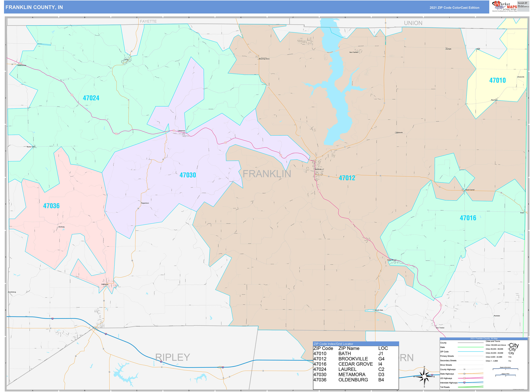Viewport: 532px width, 392px height.
Task: Click the green dot for Cities 1 - 4,999
Action: [508, 361]
